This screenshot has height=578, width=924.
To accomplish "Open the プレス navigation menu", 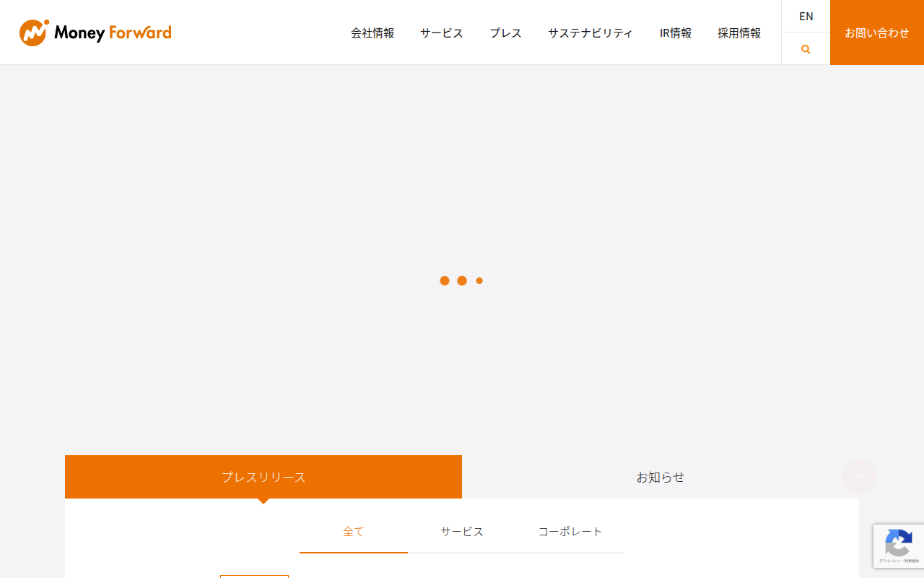I will pos(505,33).
